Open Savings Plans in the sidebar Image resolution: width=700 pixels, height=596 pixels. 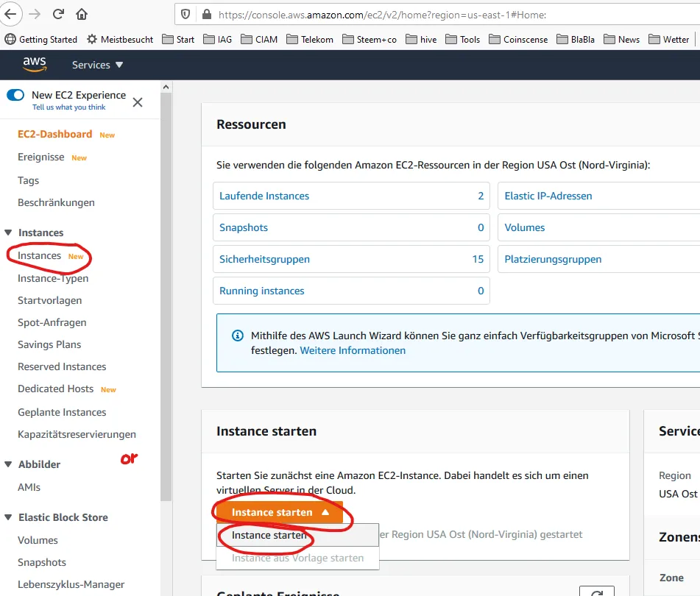(49, 344)
